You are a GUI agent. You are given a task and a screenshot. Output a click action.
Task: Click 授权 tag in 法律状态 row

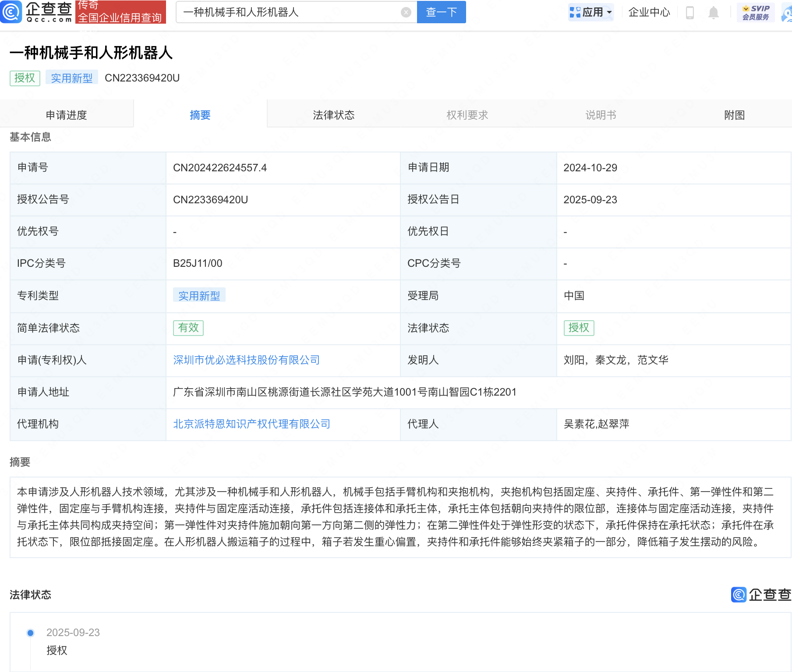(579, 328)
